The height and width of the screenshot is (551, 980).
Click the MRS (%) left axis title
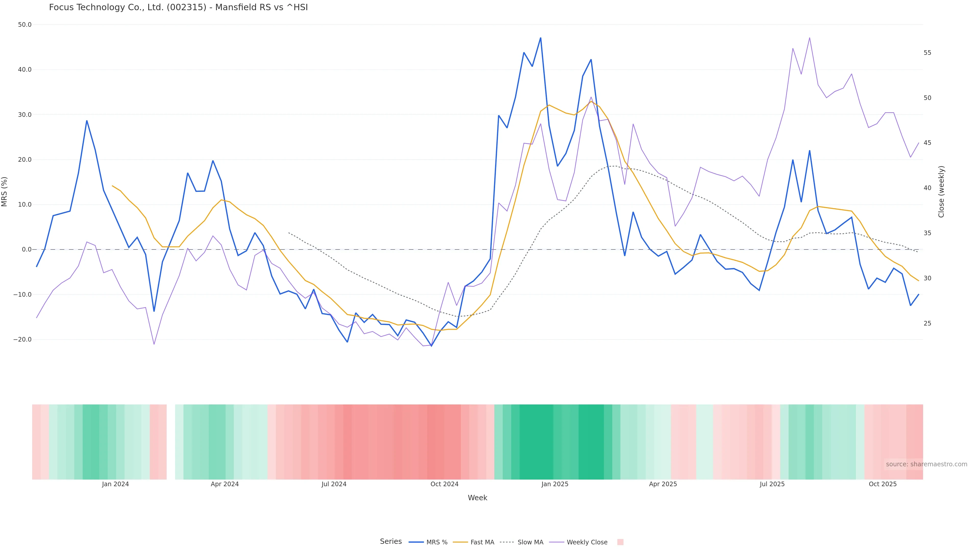(x=5, y=192)
